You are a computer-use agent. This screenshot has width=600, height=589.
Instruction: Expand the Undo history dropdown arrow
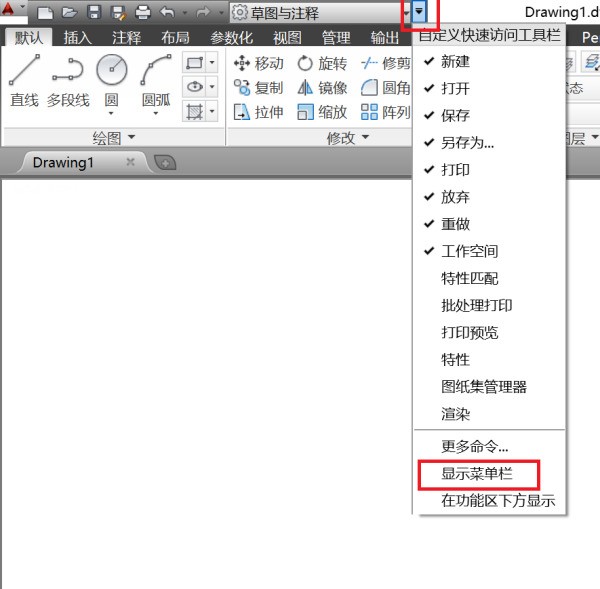185,13
